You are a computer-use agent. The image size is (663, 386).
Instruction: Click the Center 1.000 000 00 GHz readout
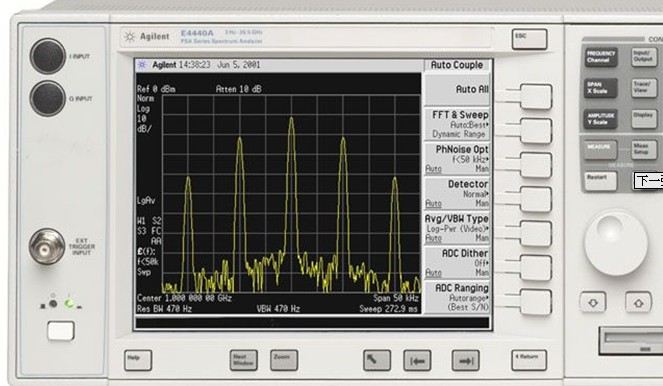tap(184, 298)
